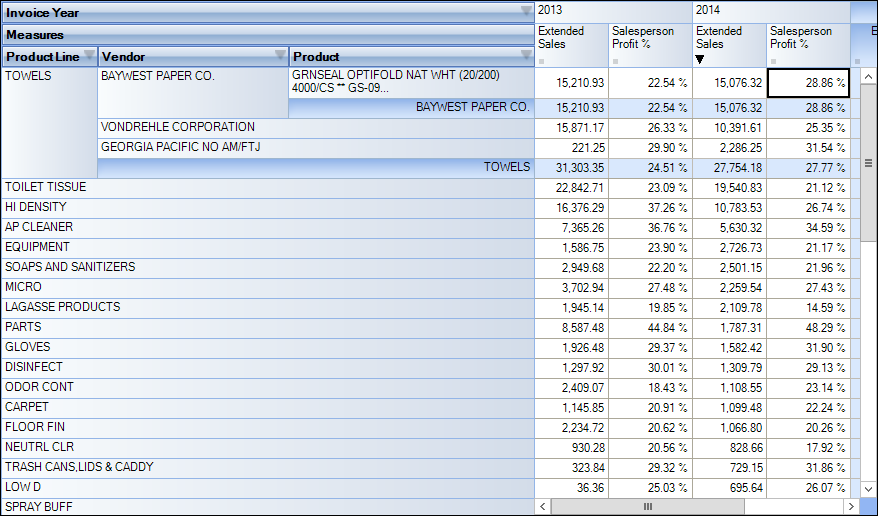Screen dimensions: 878x516
Task: Click the vertical scrollbar up arrow
Action: tap(868, 76)
